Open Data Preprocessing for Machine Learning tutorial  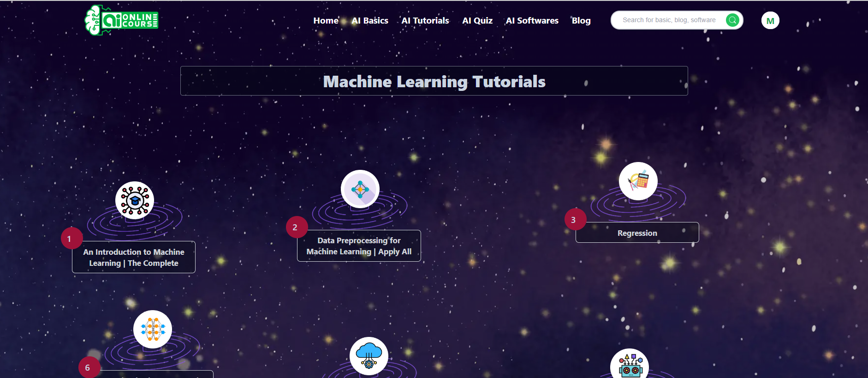point(359,246)
